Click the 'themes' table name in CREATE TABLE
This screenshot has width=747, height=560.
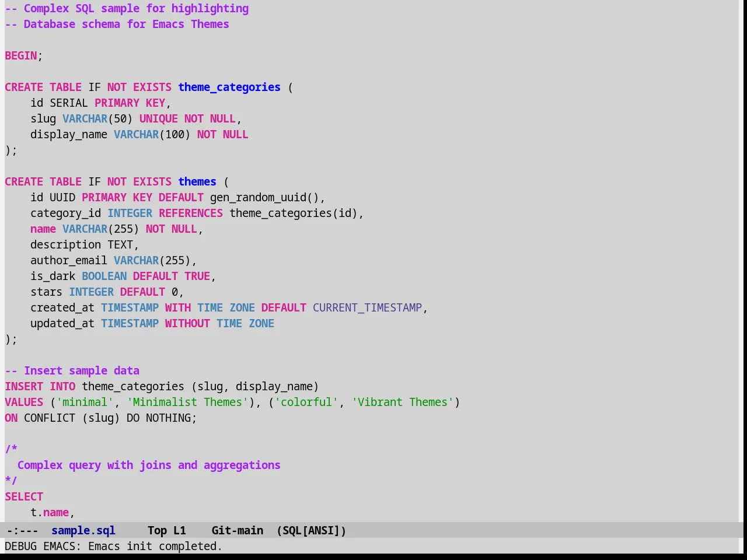tap(197, 181)
